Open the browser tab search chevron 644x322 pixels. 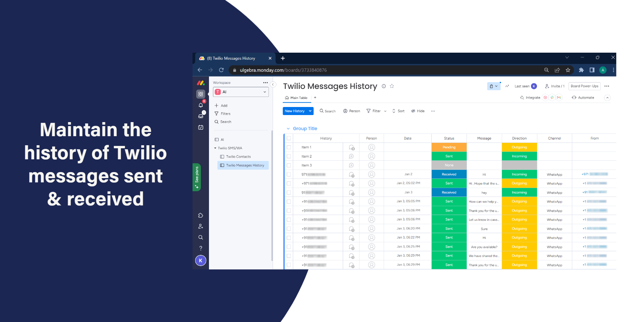click(x=567, y=58)
